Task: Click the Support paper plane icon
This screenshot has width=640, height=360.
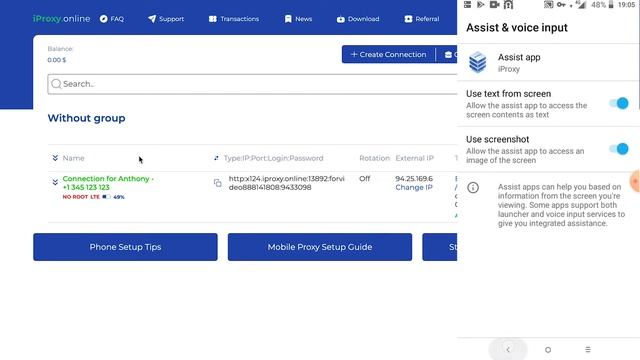Action: coord(152,19)
